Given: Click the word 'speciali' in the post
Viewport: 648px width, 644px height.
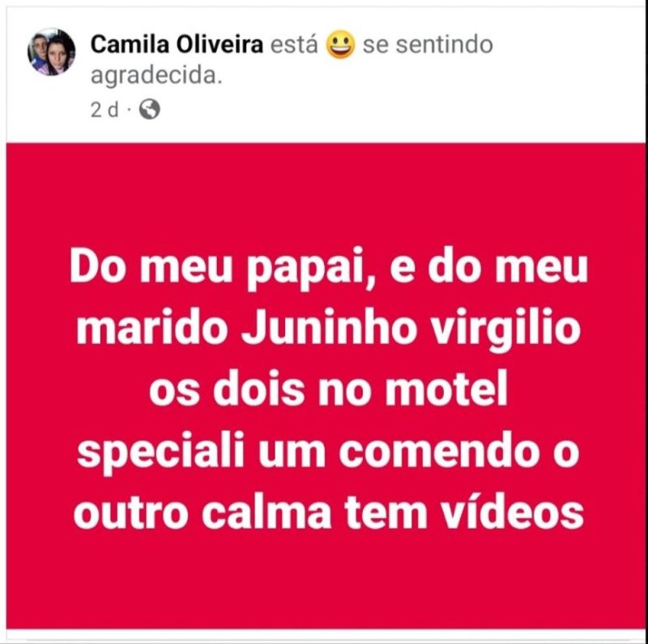Looking at the screenshot, I should point(160,454).
